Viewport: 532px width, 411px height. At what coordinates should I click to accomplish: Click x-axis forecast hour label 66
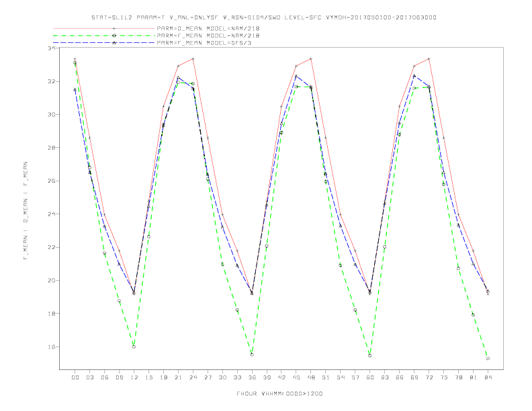[x=400, y=377]
